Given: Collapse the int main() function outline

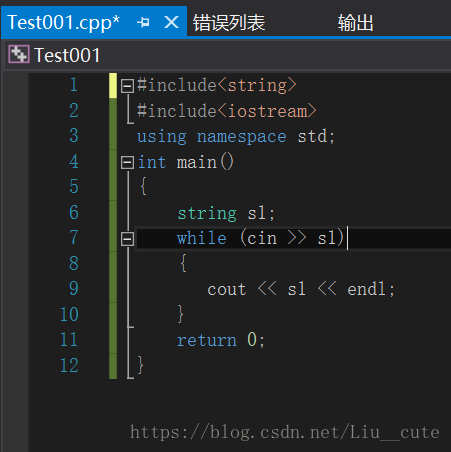Looking at the screenshot, I should (127, 163).
